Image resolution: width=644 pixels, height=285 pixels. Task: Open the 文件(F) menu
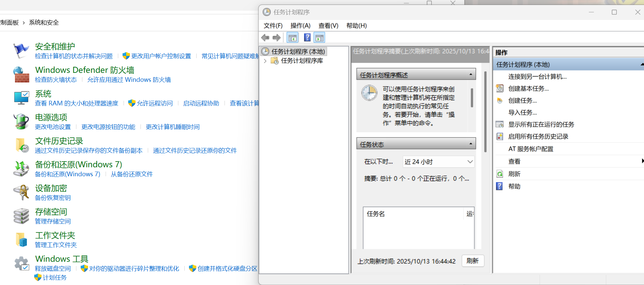tap(273, 26)
